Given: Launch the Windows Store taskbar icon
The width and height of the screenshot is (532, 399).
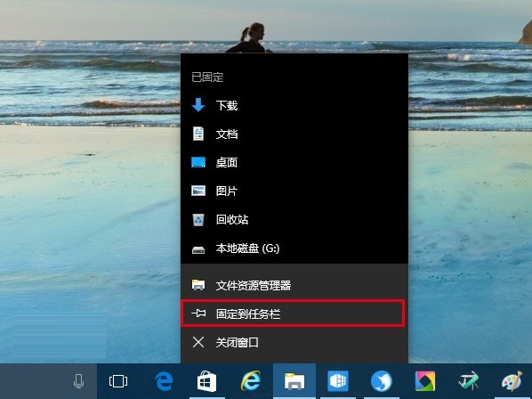Looking at the screenshot, I should [x=207, y=381].
